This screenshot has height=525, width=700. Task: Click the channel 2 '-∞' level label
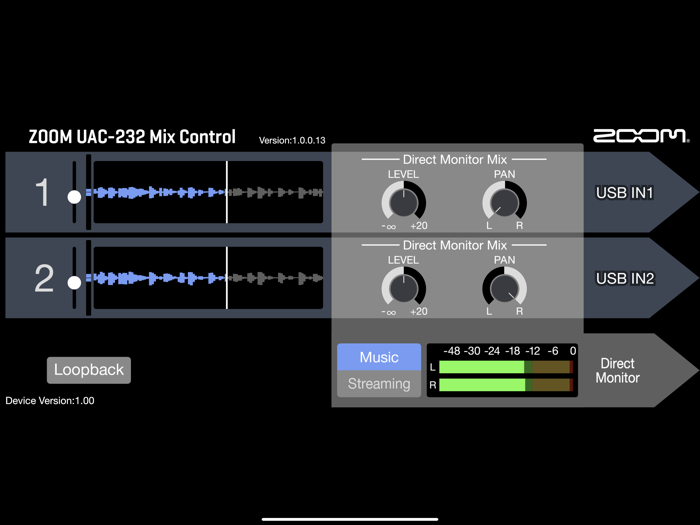tap(389, 312)
